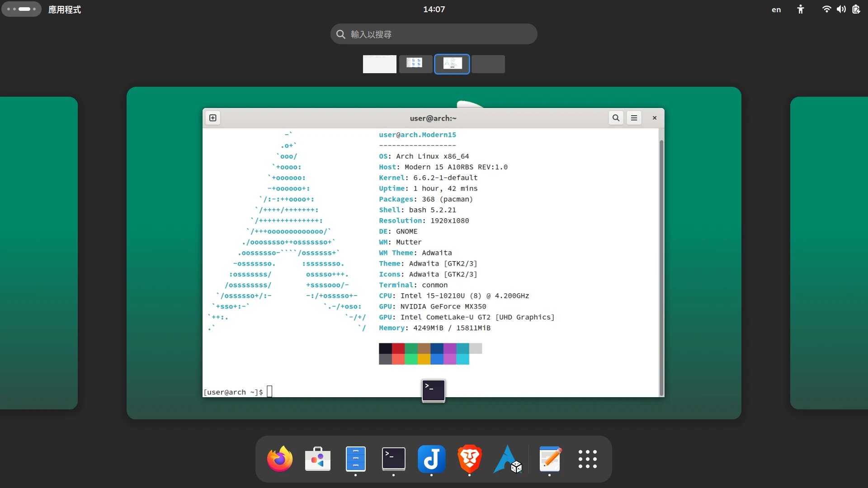Launch Brave browser from dash
The width and height of the screenshot is (868, 488).
pos(469,459)
